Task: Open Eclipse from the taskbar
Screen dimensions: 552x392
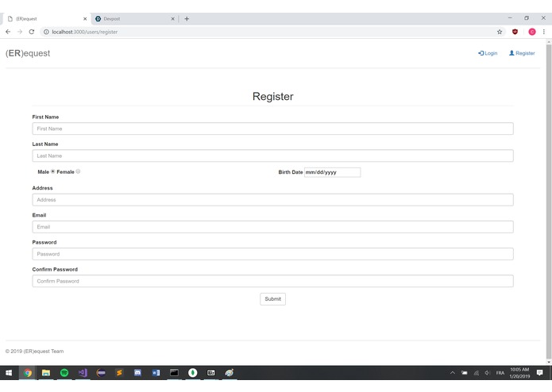Action: point(101,373)
